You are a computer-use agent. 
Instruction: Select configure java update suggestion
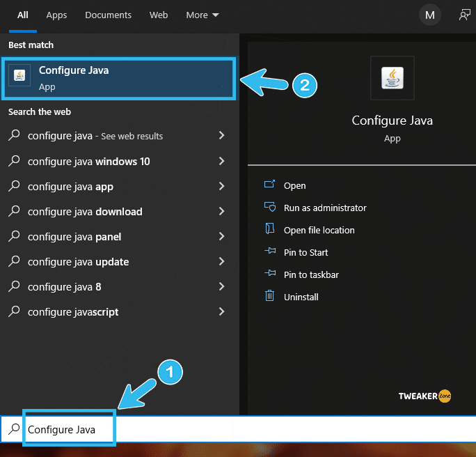119,261
